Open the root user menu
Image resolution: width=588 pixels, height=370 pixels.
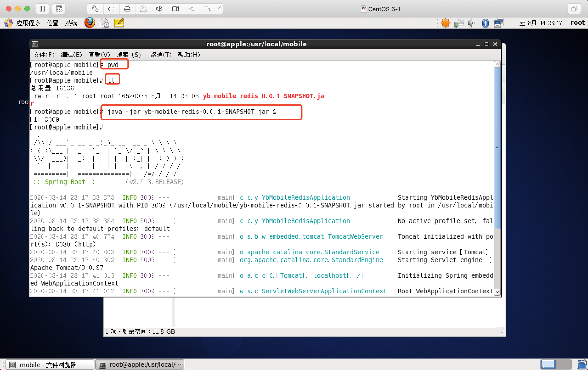pyautogui.click(x=577, y=23)
